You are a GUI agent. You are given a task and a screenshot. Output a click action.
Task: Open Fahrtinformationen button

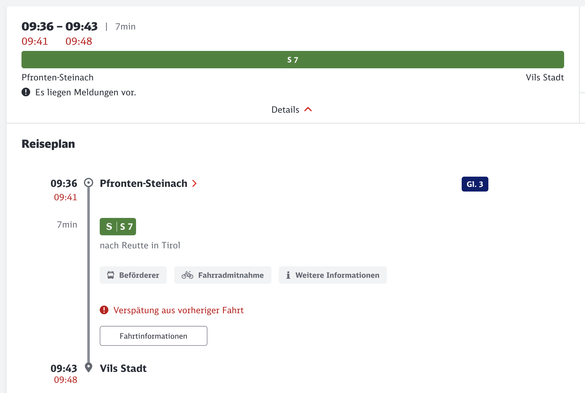(153, 336)
